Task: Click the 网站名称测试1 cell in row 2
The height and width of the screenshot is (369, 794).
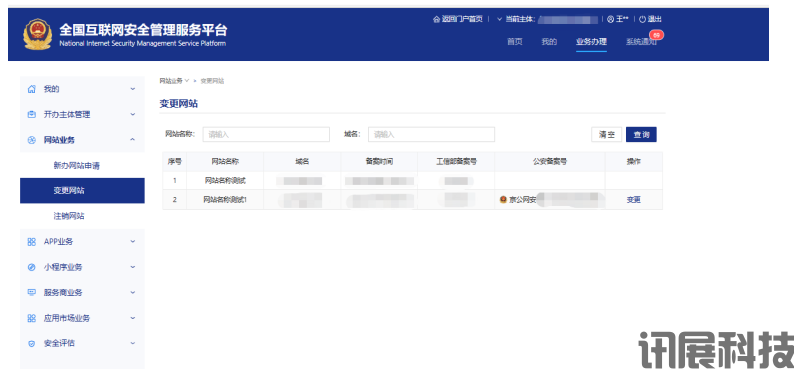Action: [225, 200]
